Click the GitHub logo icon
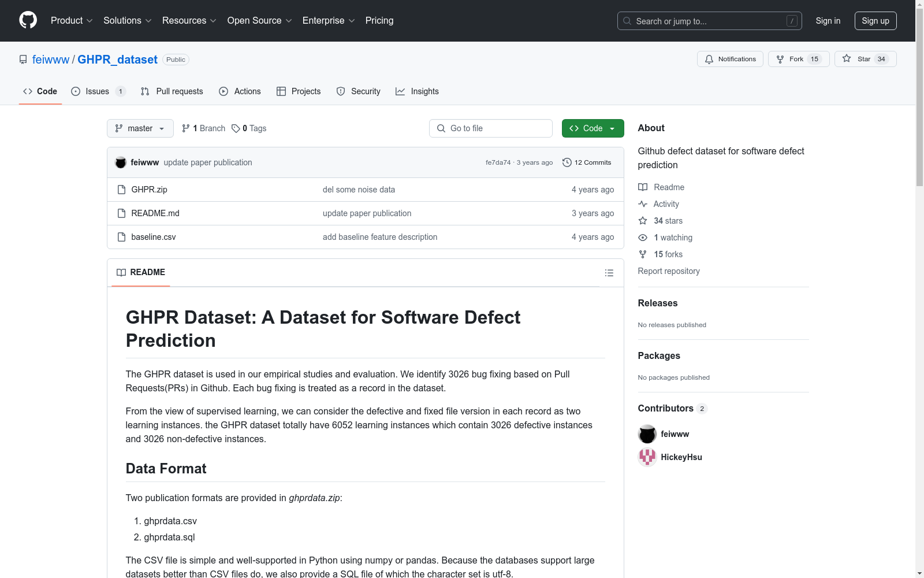 [28, 20]
